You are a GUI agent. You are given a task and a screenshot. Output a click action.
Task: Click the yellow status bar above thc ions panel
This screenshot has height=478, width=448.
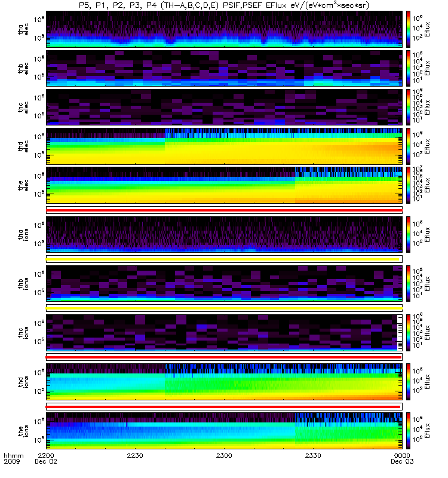pyautogui.click(x=224, y=308)
